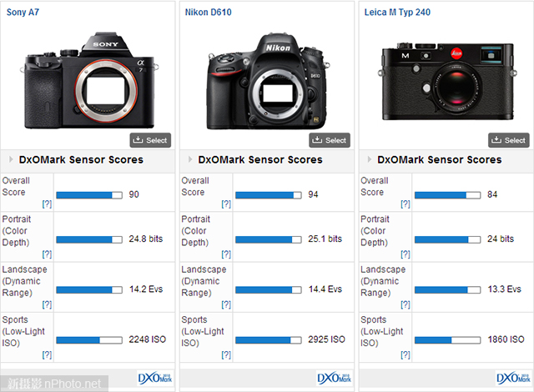
Task: Click Sony A7 Sports Low-Light ISO label
Action: 23,331
